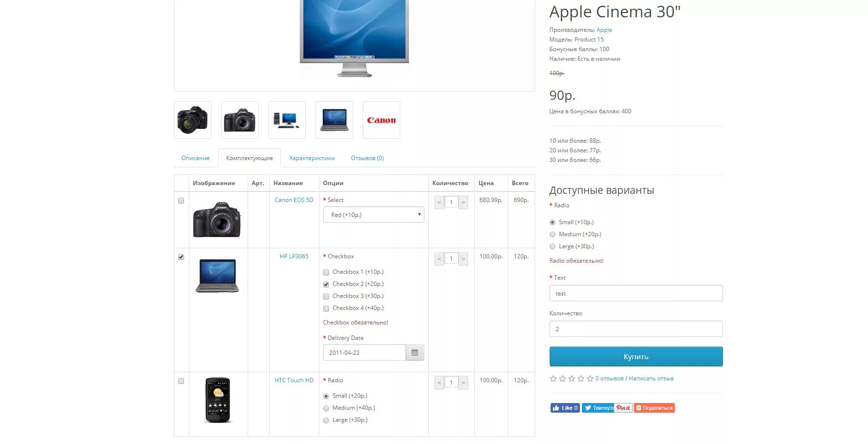Increase HP LP3065 quantity
Screen dimensions: 868x444
click(463, 258)
